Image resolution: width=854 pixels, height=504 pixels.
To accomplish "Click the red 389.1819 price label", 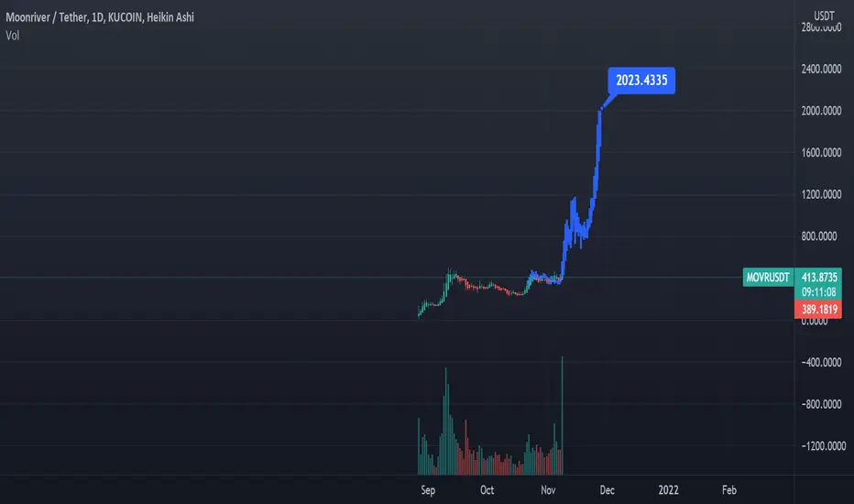I will point(818,310).
